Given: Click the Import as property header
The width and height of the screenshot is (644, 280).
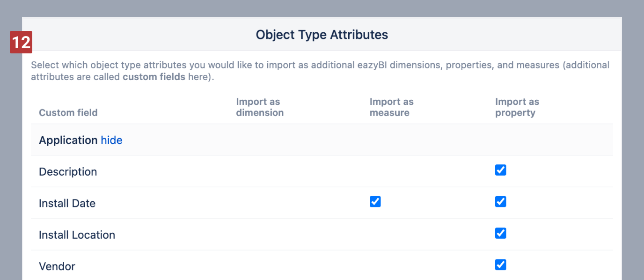Looking at the screenshot, I should [x=517, y=107].
